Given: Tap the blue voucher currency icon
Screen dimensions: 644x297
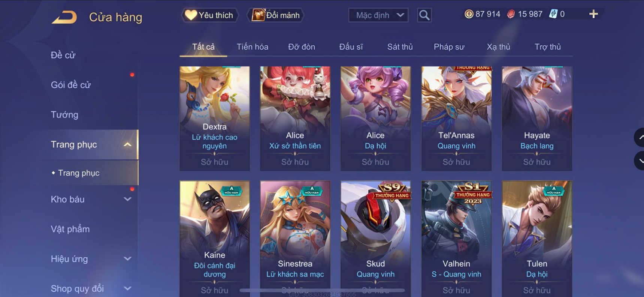Looking at the screenshot, I should (x=553, y=14).
